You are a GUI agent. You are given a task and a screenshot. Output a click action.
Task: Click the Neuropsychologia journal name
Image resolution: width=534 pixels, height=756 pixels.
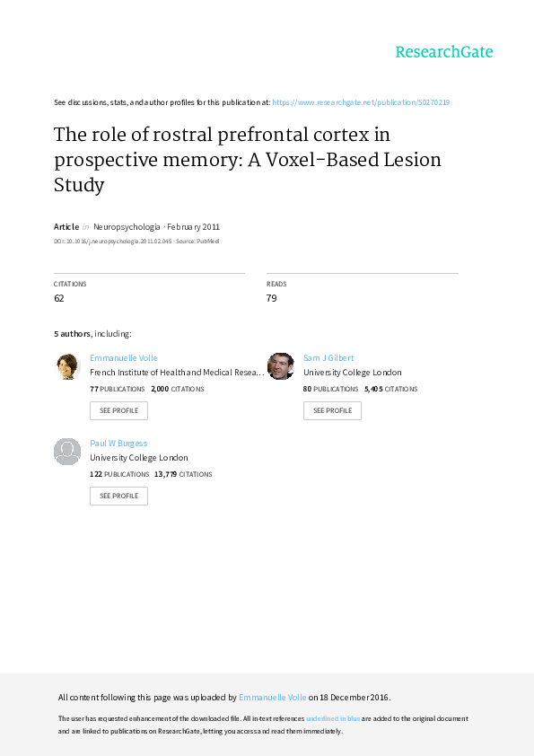point(127,226)
